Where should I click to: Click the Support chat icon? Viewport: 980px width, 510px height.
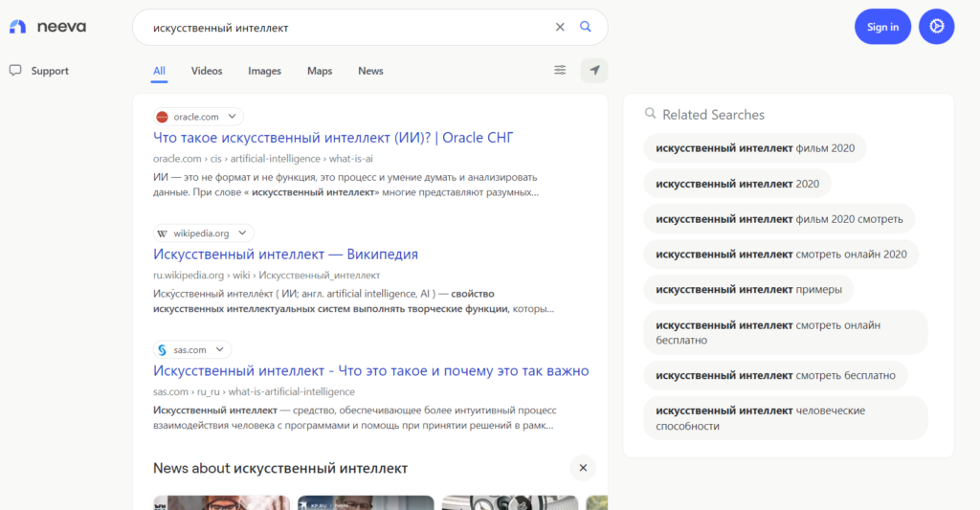tap(15, 71)
